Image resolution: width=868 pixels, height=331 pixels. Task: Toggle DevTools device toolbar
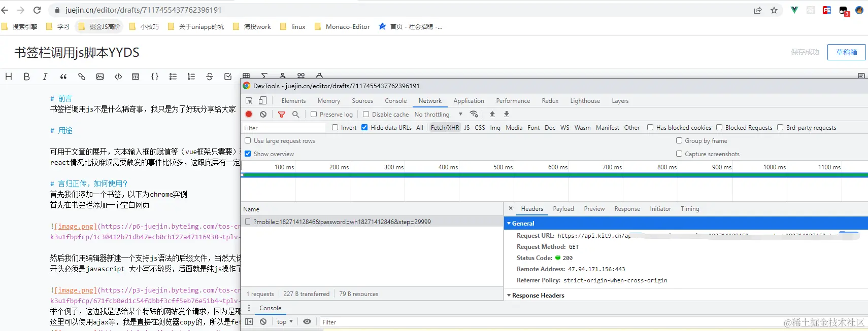(x=262, y=101)
